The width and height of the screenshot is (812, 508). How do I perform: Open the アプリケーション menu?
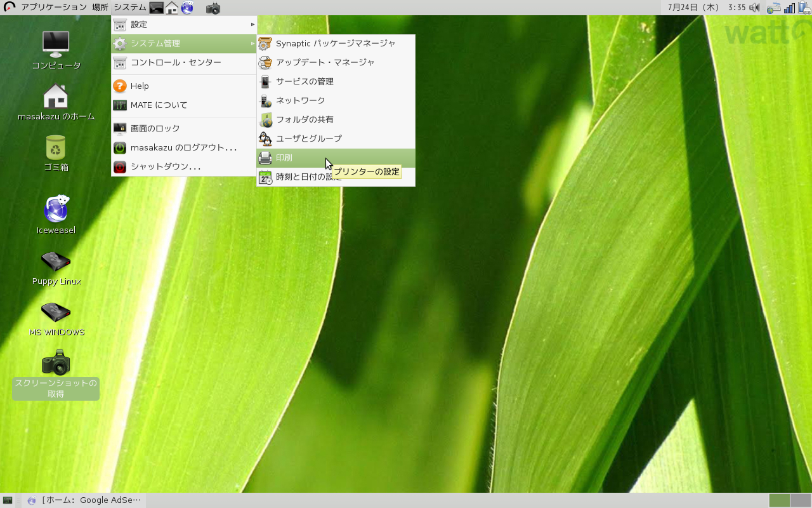coord(54,8)
